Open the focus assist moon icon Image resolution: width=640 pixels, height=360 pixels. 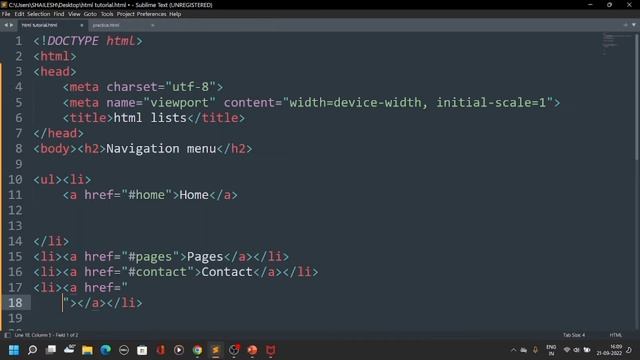(x=629, y=350)
